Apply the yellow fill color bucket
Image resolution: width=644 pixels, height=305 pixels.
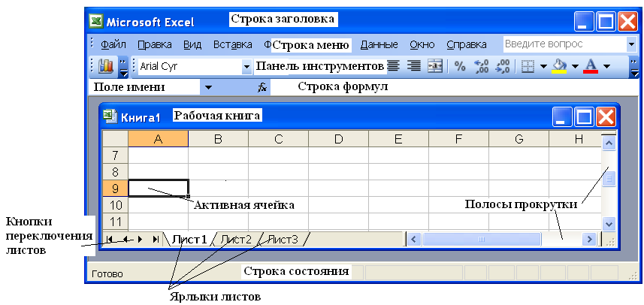tap(559, 65)
